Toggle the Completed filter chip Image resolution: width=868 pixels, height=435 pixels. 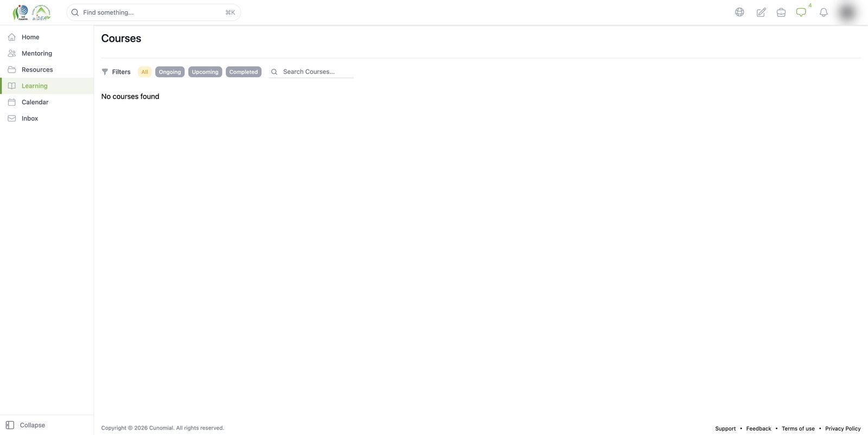click(244, 72)
